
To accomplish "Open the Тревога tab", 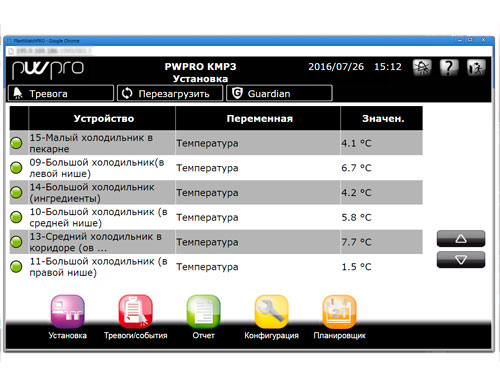I will (x=61, y=93).
